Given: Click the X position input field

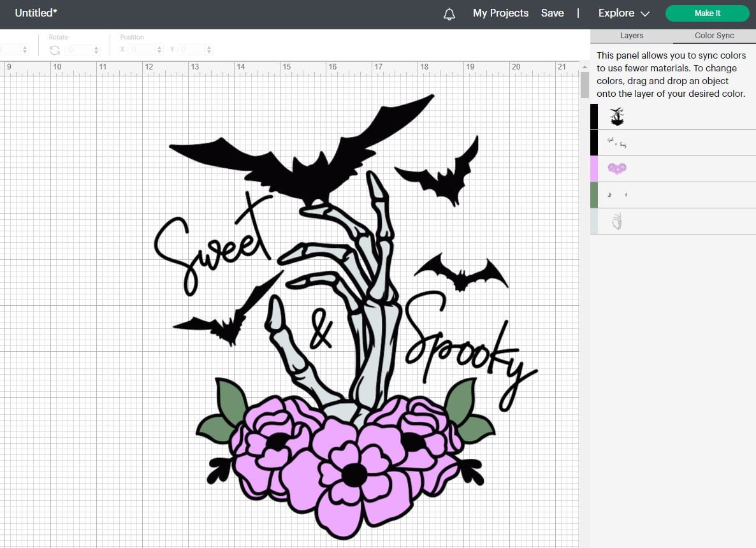Looking at the screenshot, I should [140, 49].
